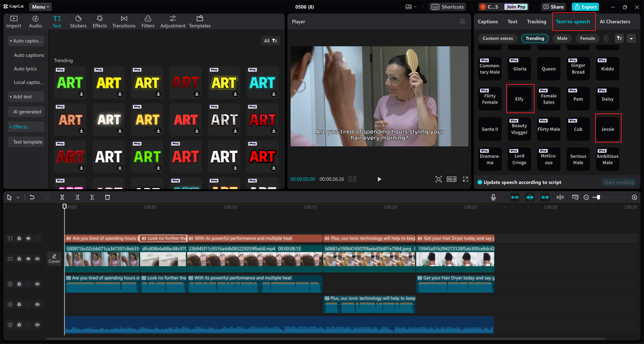Click the zoom out timeline minus icon

click(x=586, y=197)
